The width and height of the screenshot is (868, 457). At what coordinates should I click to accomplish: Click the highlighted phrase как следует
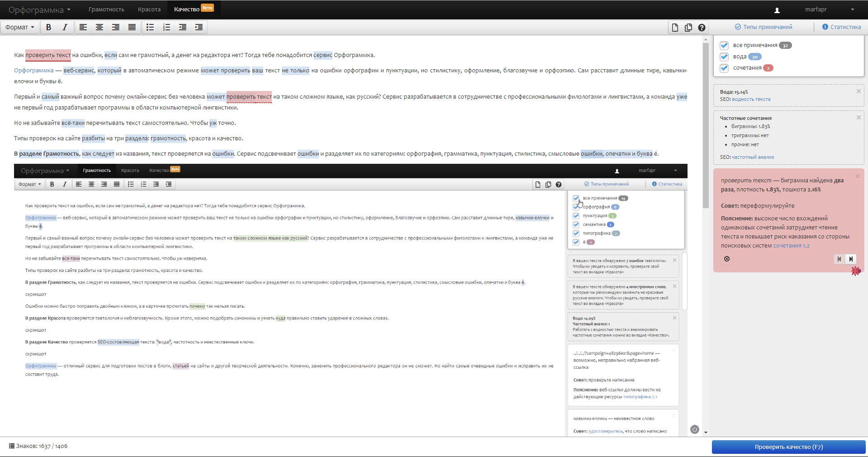pyautogui.click(x=98, y=154)
